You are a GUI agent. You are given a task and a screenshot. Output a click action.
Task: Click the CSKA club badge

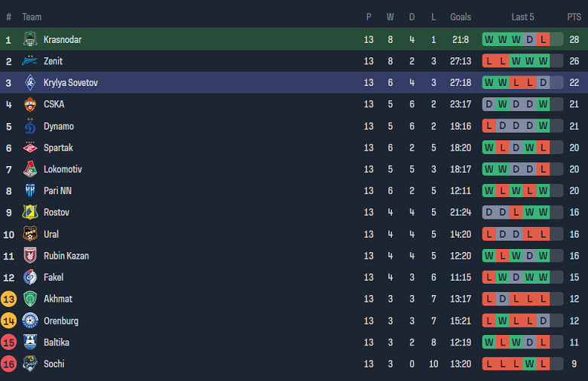pyautogui.click(x=30, y=104)
